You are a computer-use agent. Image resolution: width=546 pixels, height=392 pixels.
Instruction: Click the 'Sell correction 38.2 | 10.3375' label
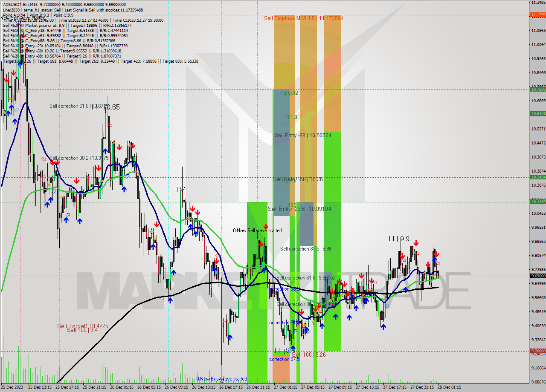click(x=79, y=158)
